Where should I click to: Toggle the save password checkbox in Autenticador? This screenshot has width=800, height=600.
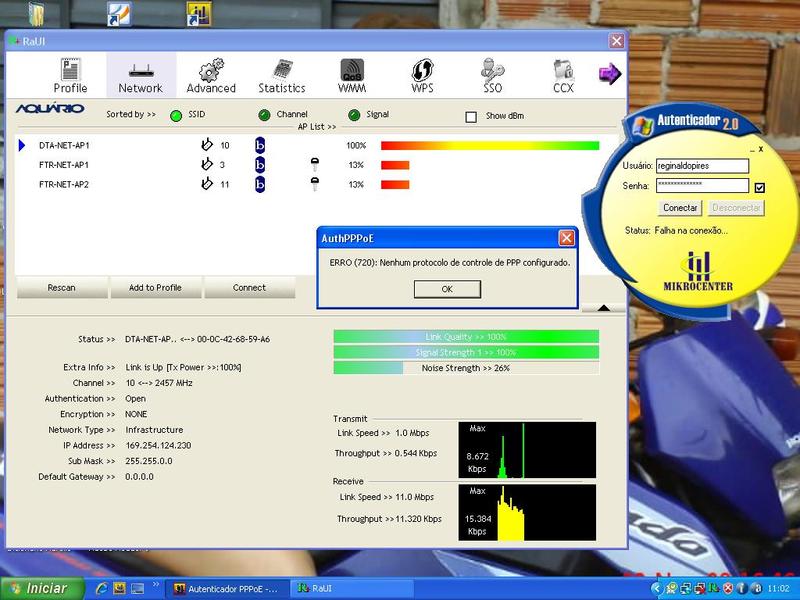(x=760, y=187)
